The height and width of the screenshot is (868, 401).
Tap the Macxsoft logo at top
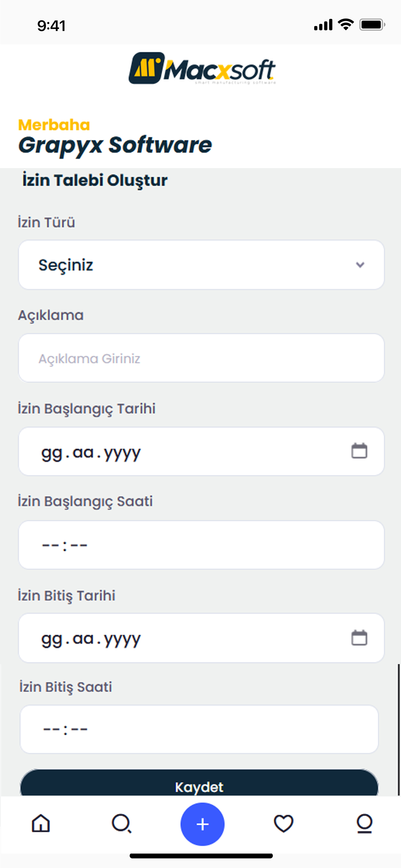202,68
